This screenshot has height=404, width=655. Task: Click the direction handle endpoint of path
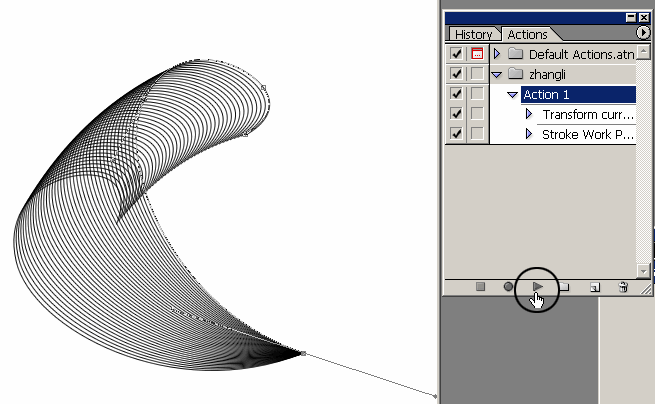pyautogui.click(x=435, y=396)
